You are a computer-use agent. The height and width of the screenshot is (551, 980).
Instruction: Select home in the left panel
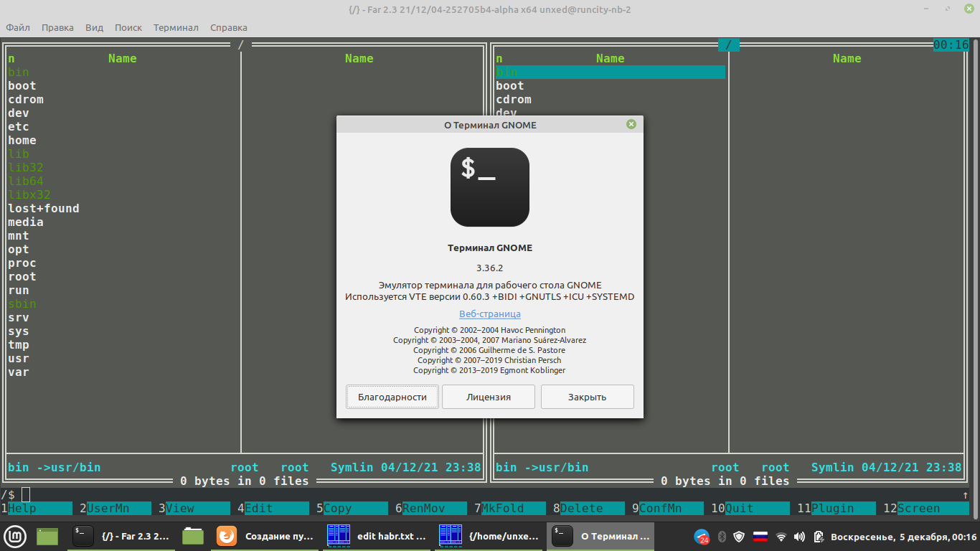tap(22, 140)
